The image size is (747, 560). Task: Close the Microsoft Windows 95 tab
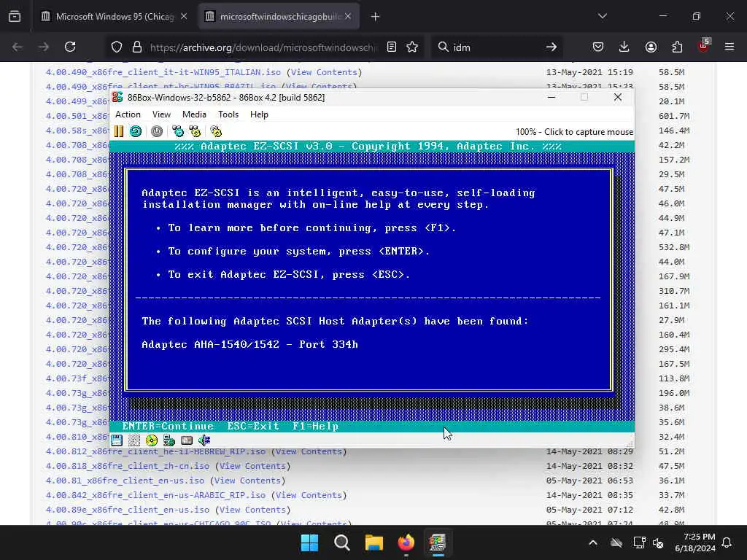tap(184, 17)
